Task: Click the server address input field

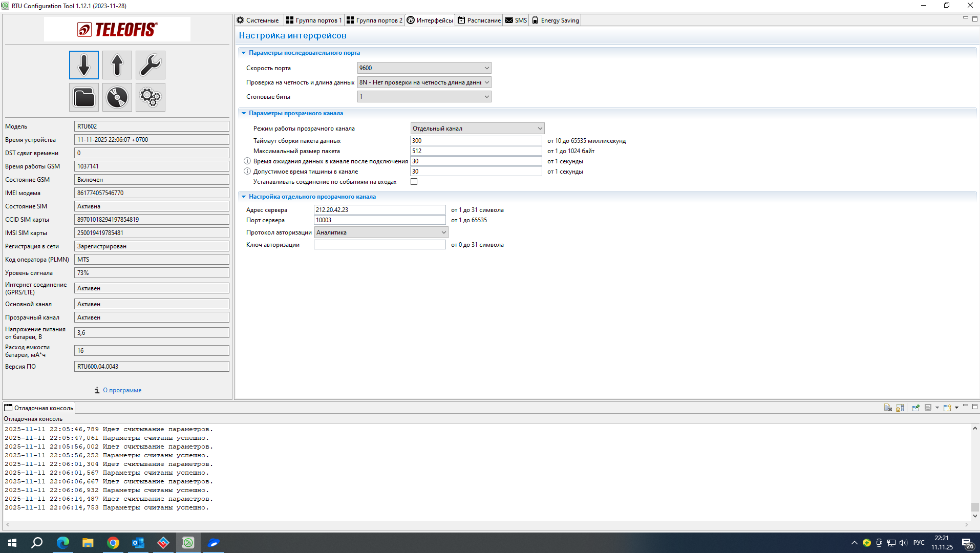Action: click(379, 210)
